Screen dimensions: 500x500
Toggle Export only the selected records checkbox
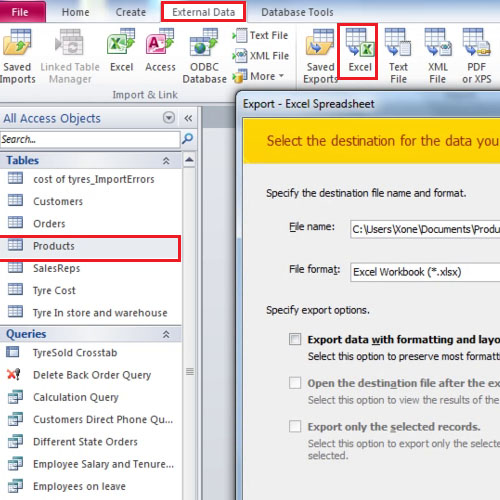(x=295, y=426)
